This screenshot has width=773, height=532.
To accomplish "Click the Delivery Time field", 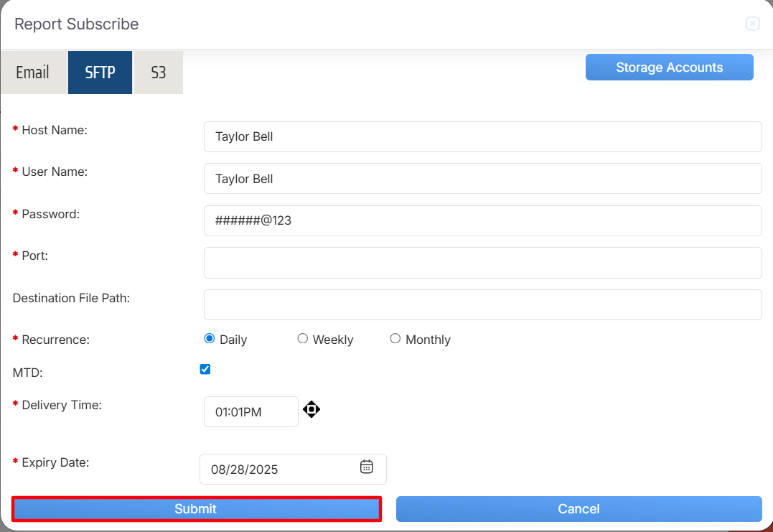I will pos(250,412).
